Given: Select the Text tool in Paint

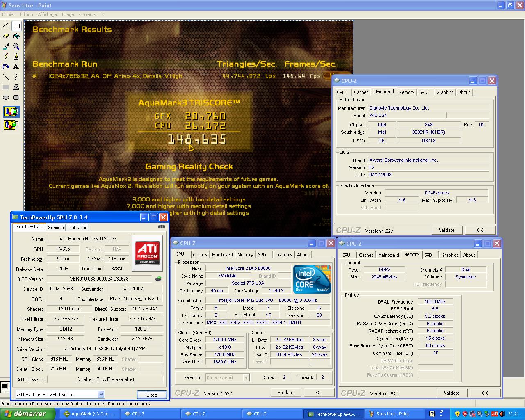Looking at the screenshot, I should [16, 66].
